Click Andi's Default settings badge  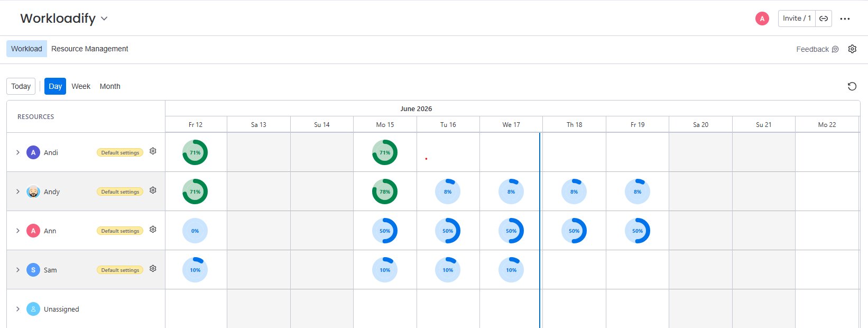click(x=120, y=152)
